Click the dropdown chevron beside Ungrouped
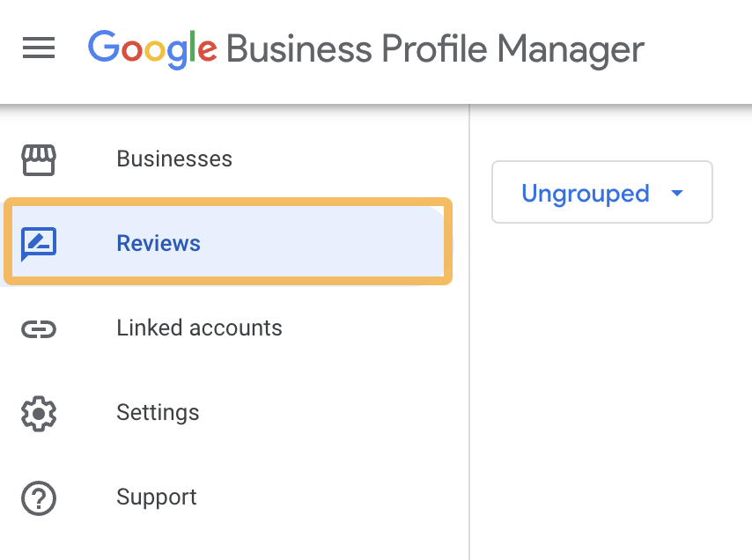Image resolution: width=752 pixels, height=560 pixels. click(x=676, y=193)
